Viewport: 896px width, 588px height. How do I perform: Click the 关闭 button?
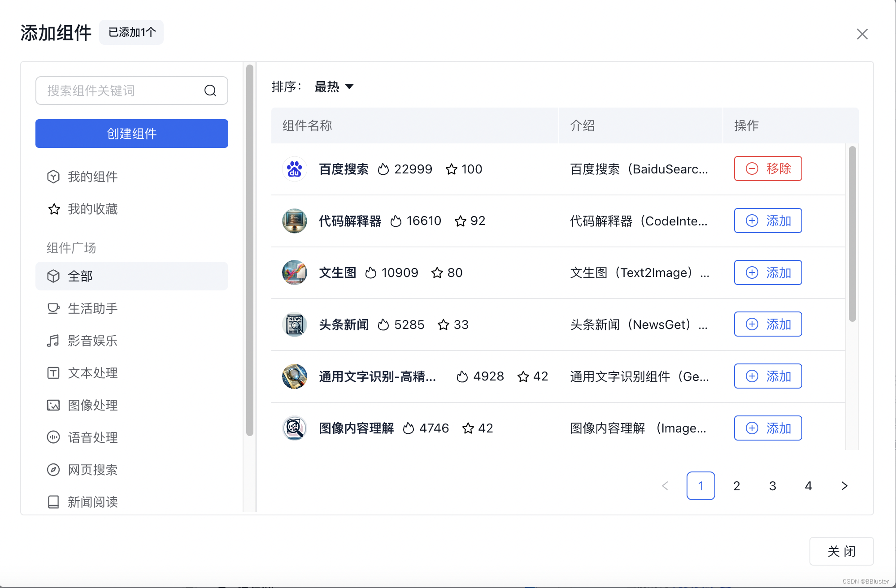tap(841, 551)
